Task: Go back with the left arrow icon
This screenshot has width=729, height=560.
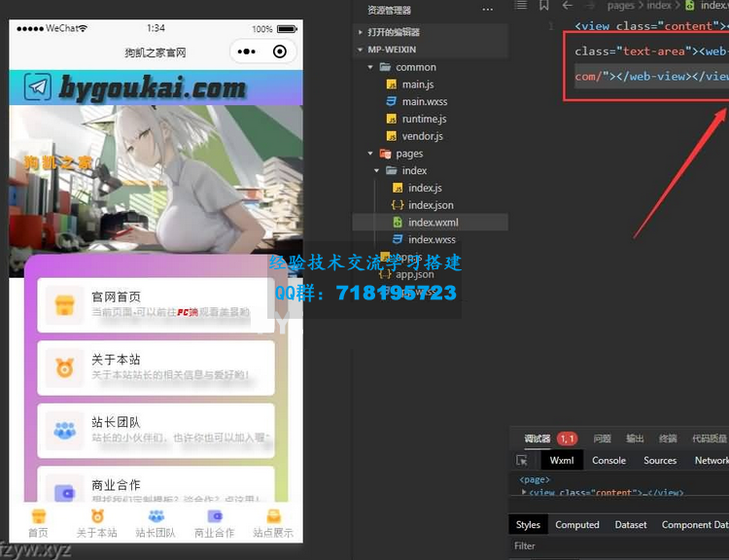Action: [x=568, y=5]
